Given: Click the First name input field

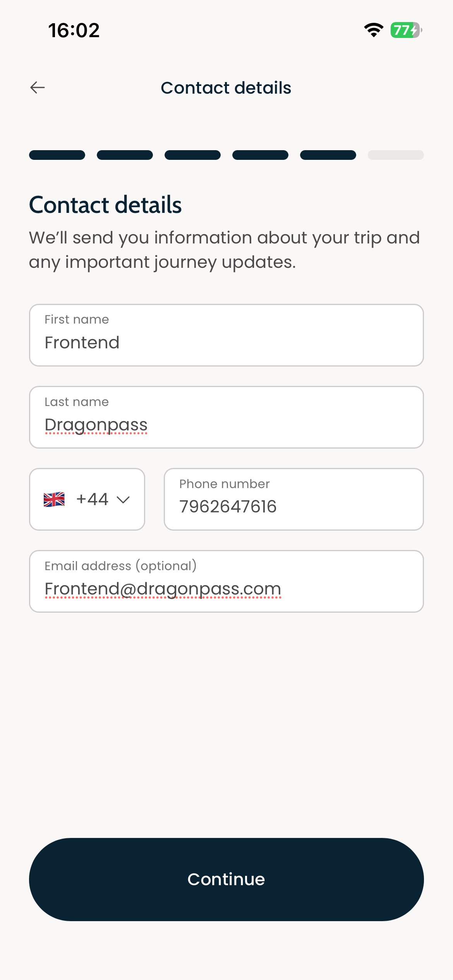Looking at the screenshot, I should [226, 335].
